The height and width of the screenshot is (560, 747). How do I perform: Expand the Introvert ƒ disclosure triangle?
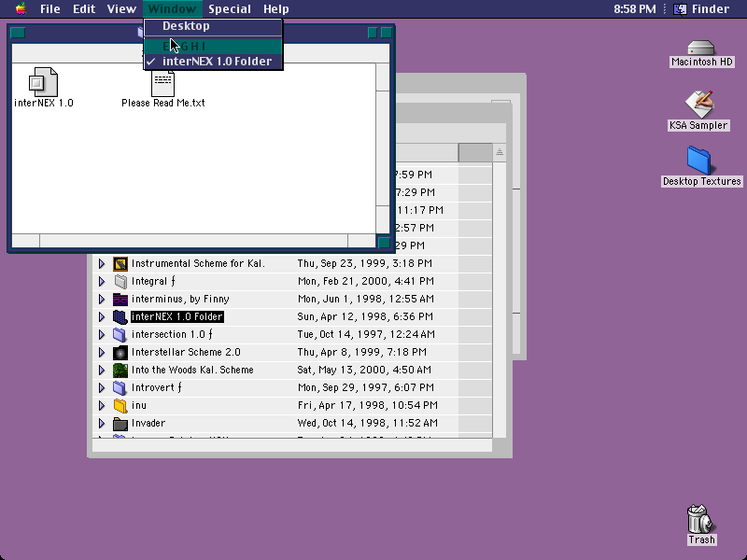point(102,387)
